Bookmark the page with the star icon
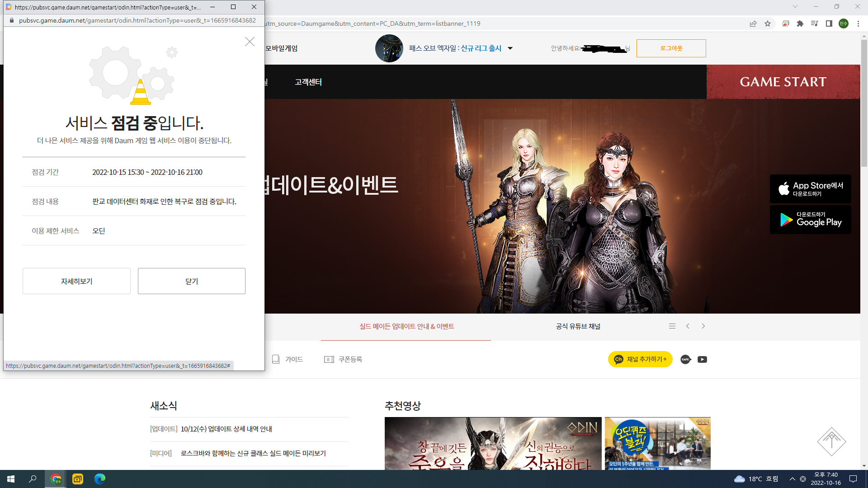The height and width of the screenshot is (488, 868). (767, 23)
